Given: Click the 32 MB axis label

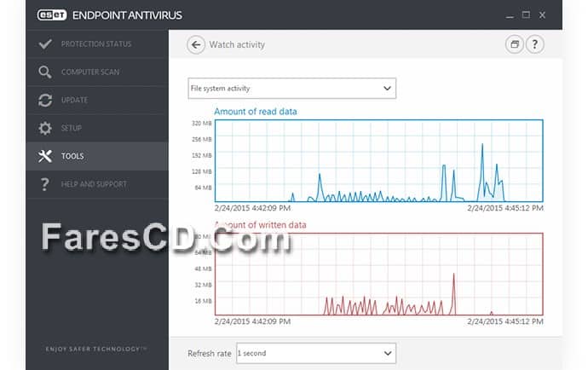Looking at the screenshot, I should coord(204,286).
